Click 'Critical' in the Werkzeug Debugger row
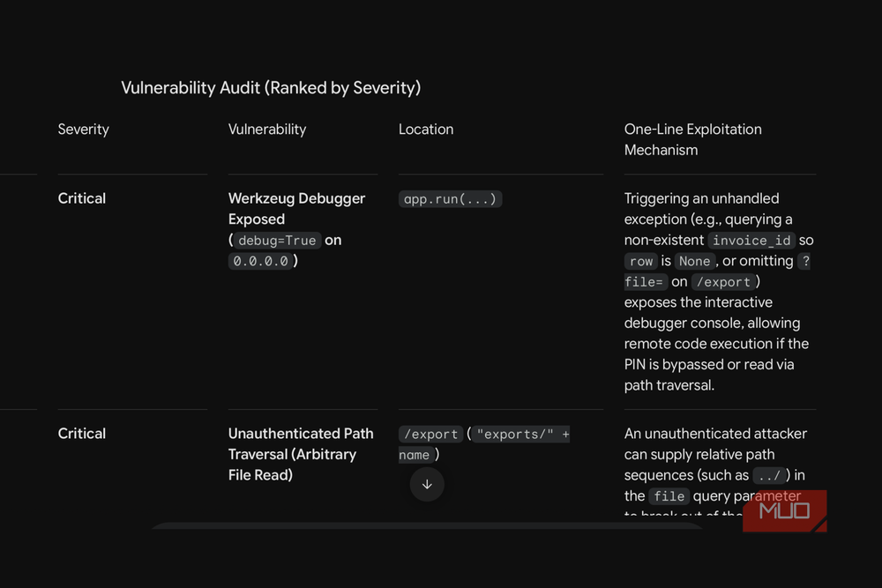 [x=81, y=198]
